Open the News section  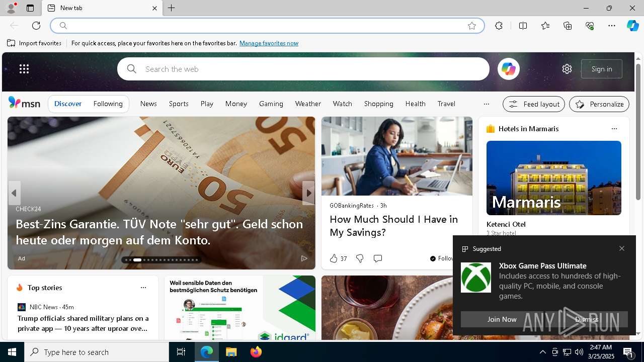click(148, 104)
